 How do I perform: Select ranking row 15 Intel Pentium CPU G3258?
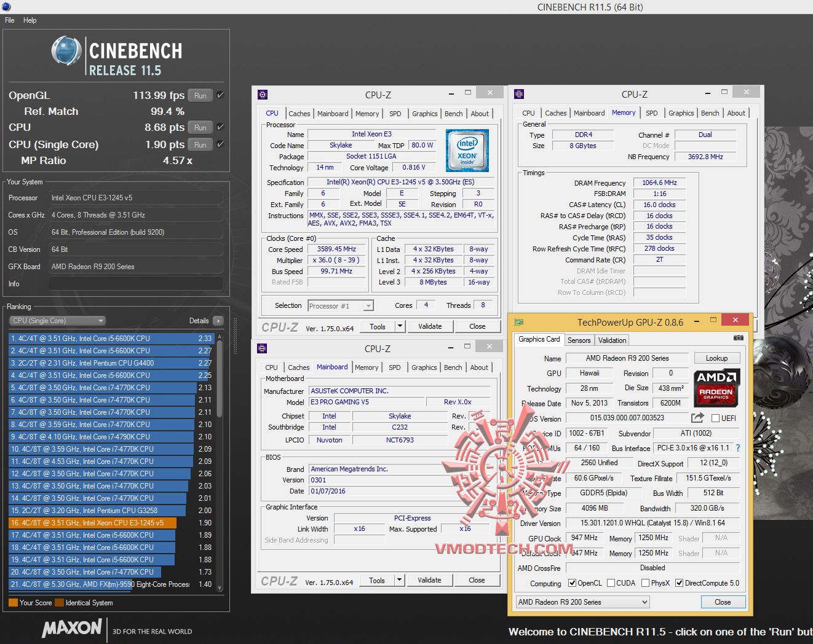[111, 511]
